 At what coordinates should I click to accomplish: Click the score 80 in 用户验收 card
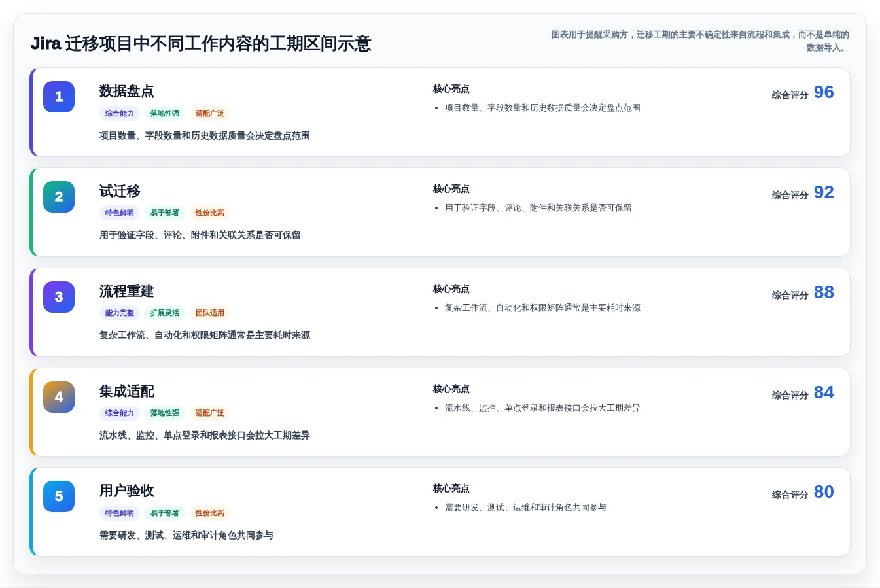tap(824, 492)
